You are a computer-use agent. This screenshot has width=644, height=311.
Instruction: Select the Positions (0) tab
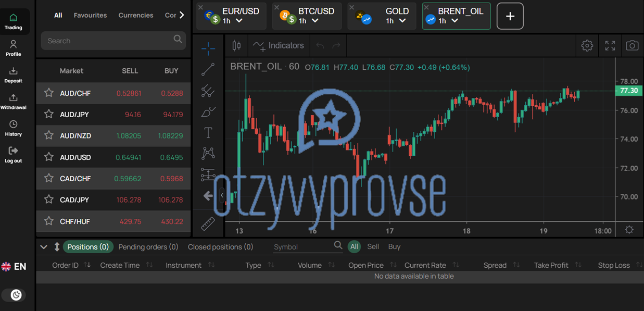tap(88, 247)
